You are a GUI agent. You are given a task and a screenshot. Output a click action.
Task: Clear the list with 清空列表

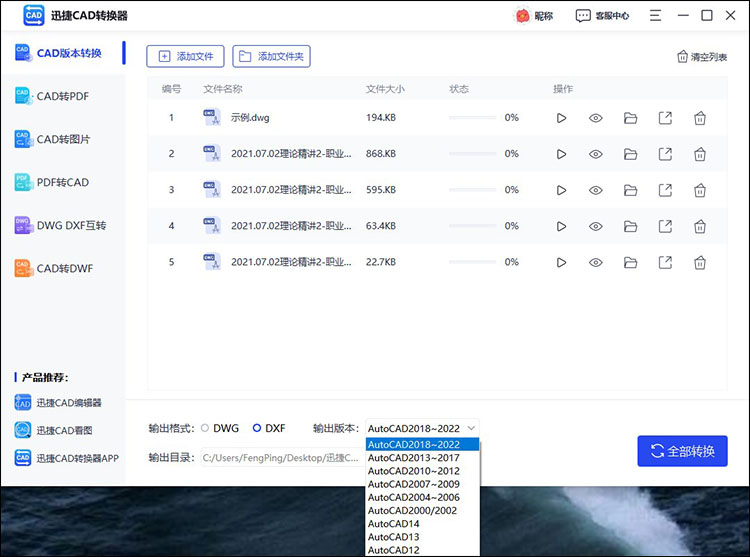(702, 57)
